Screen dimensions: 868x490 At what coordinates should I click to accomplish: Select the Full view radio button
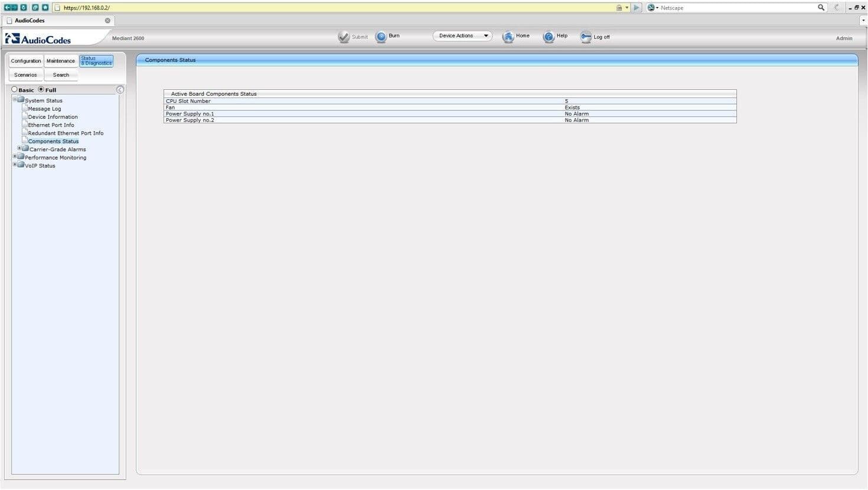(41, 90)
